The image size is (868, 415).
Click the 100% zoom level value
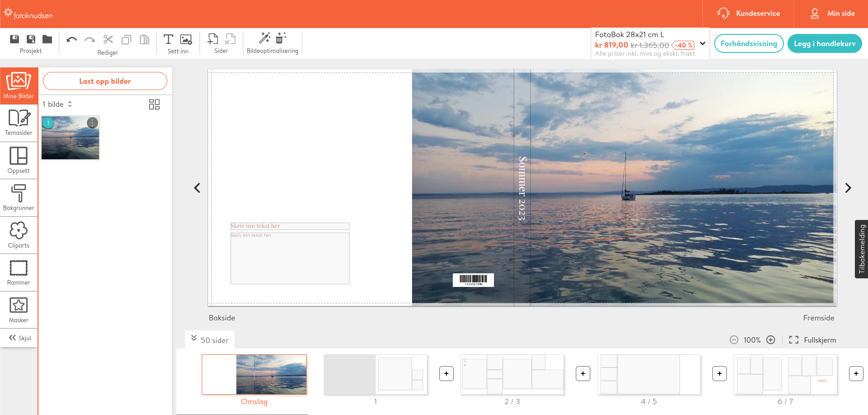click(x=752, y=340)
